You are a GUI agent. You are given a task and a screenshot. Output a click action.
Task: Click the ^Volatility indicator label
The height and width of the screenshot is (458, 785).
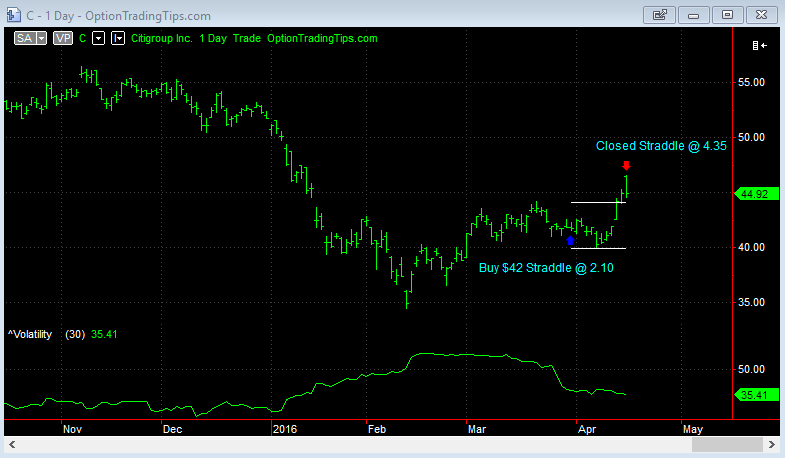pyautogui.click(x=30, y=334)
